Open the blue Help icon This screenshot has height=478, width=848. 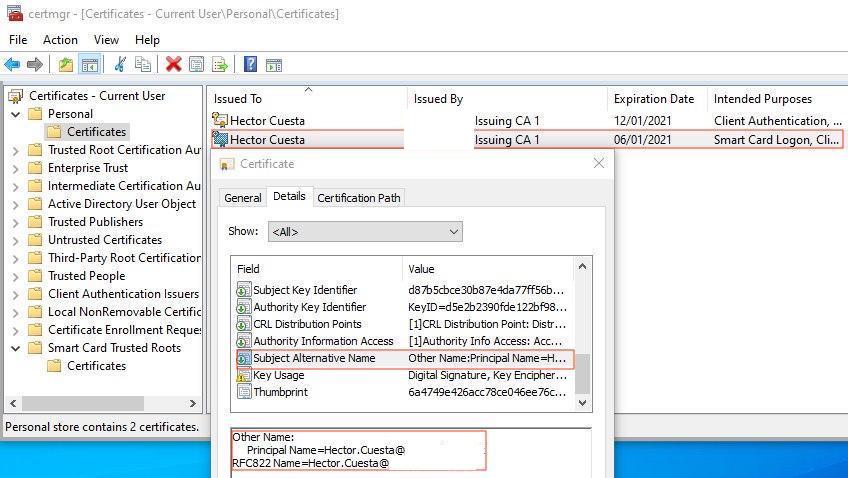250,65
